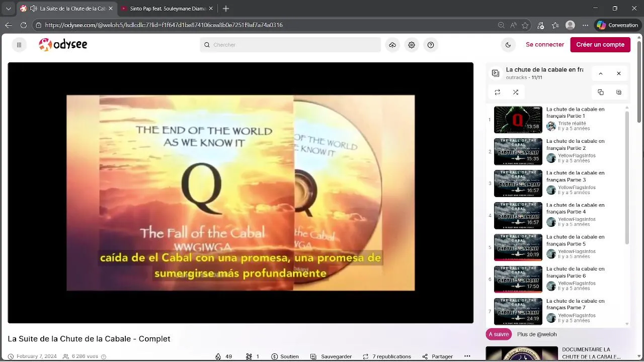Open playlist video Partie 2 title
Screen dimensions: 644x362
tap(576, 145)
